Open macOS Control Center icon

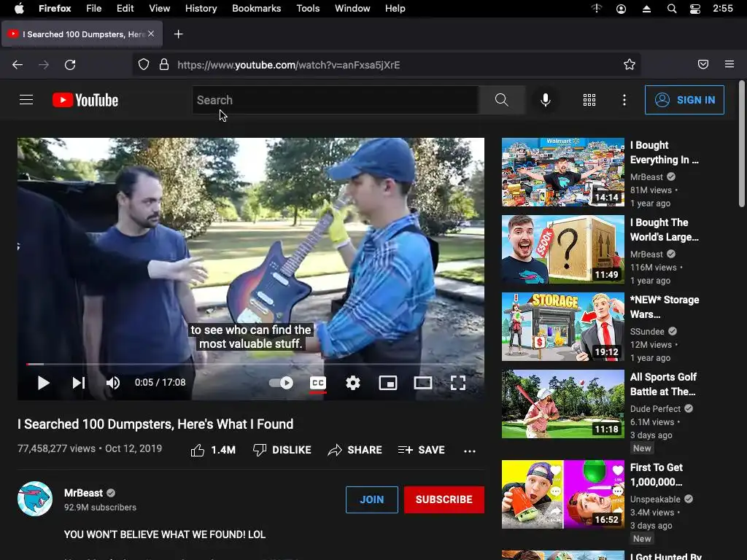point(695,9)
